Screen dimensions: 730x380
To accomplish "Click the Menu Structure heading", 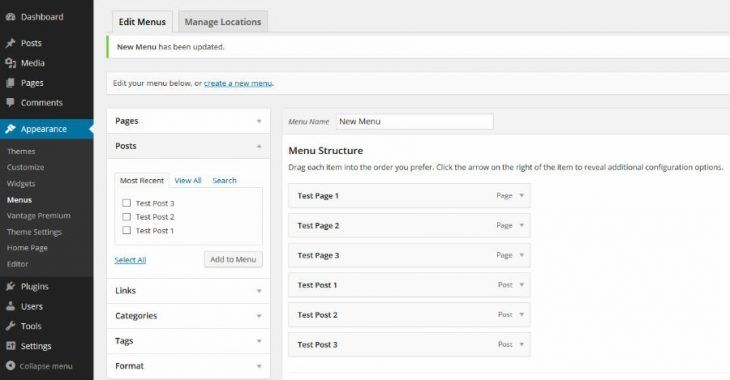I will click(x=325, y=150).
